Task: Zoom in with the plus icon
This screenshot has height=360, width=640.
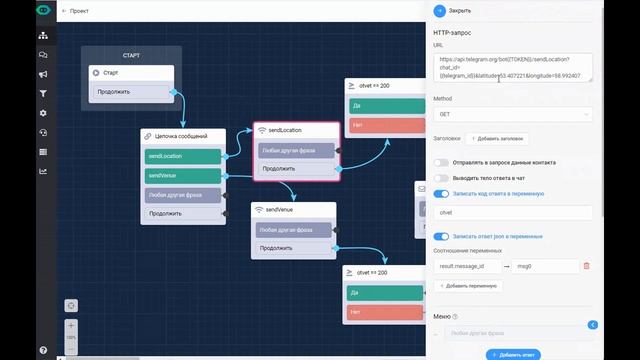Action: [71, 325]
